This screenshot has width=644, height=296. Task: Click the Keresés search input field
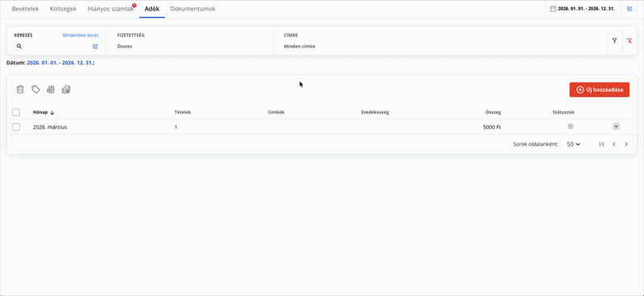56,47
